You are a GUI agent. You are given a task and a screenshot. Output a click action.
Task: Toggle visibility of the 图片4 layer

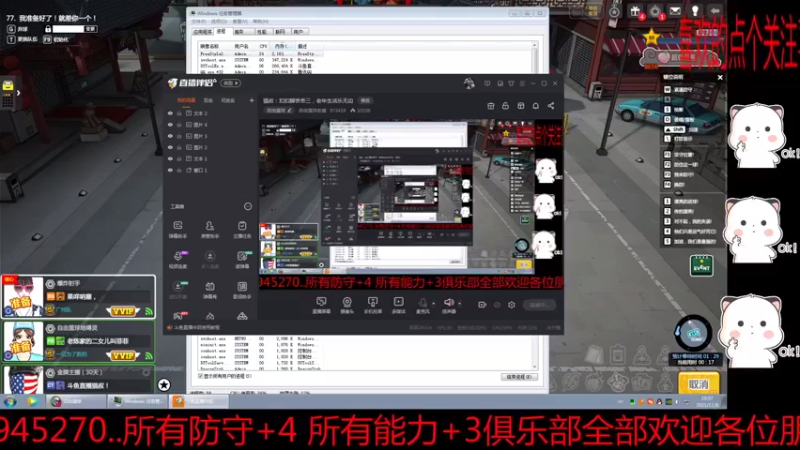pyautogui.click(x=170, y=124)
